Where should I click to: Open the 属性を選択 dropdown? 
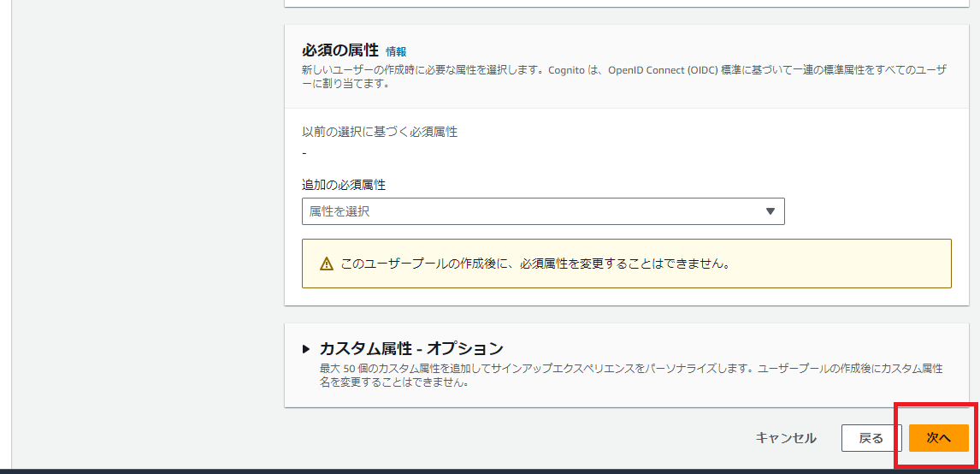(x=543, y=211)
